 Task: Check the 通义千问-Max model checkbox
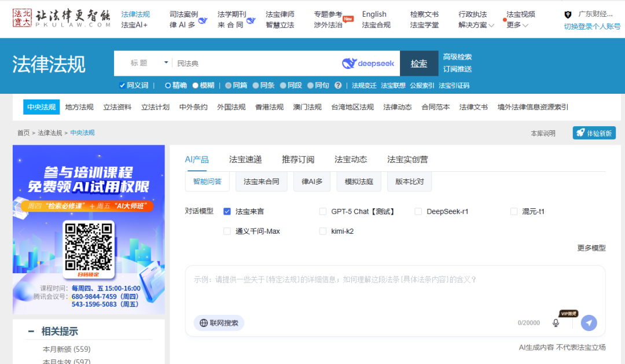(x=227, y=231)
